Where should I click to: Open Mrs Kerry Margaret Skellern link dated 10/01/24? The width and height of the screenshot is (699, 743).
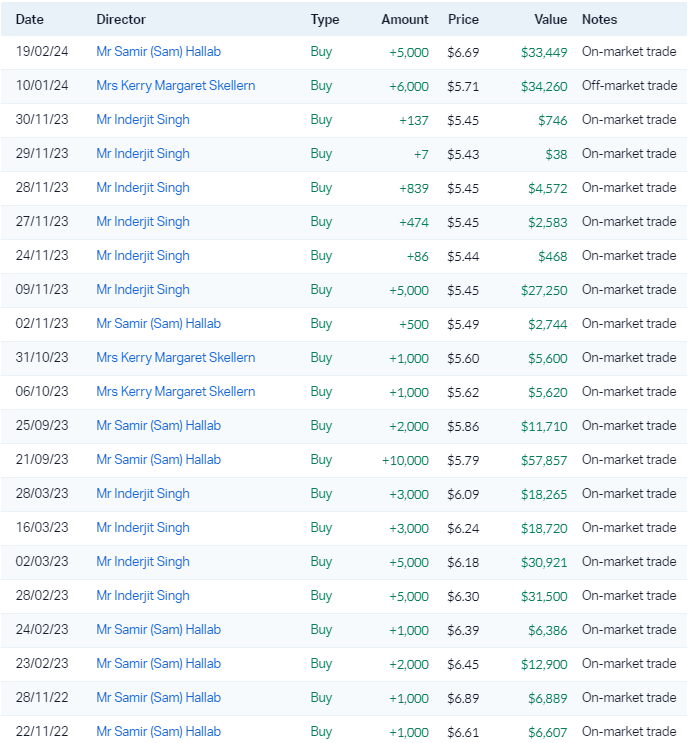(x=175, y=86)
